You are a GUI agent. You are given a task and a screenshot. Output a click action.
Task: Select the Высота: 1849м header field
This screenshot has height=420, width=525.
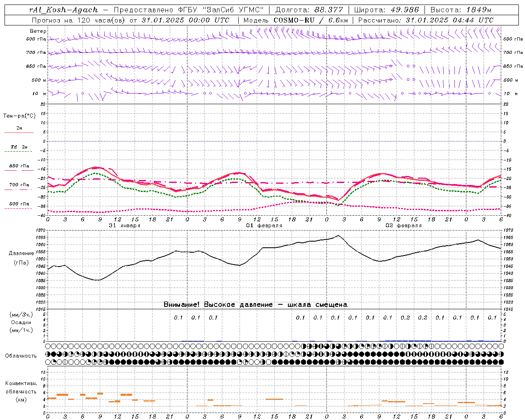click(460, 10)
